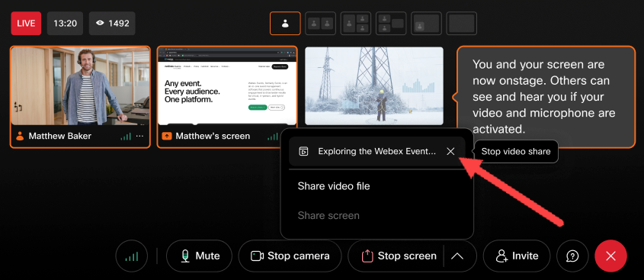
Task: Click the signal bars on Matthew Baker's tile
Action: 126,136
